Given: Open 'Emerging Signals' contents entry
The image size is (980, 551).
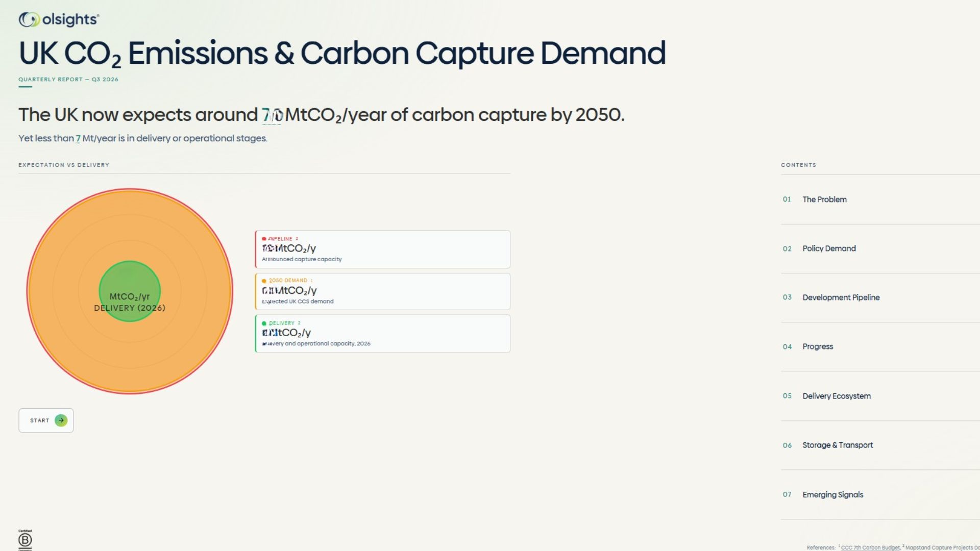Looking at the screenshot, I should (880, 494).
